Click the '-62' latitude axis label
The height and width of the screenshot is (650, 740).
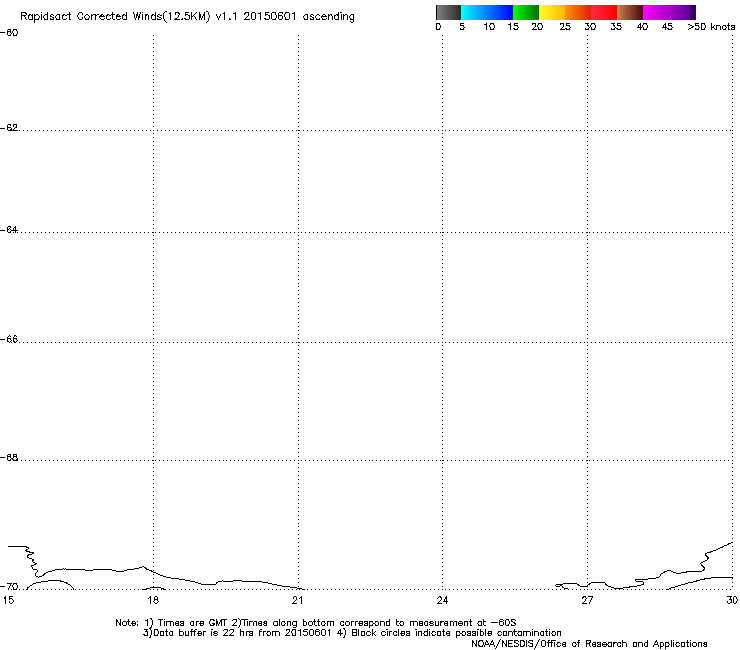click(x=9, y=128)
